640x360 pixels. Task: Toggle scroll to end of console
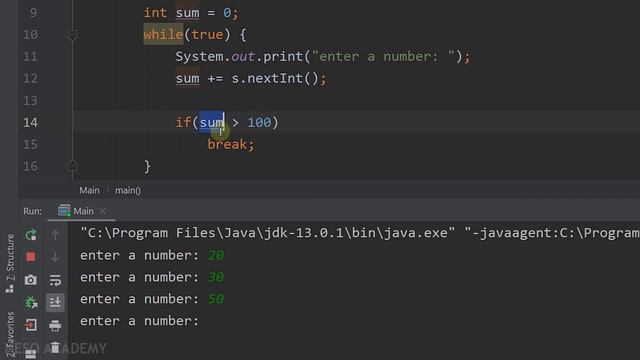tap(55, 302)
